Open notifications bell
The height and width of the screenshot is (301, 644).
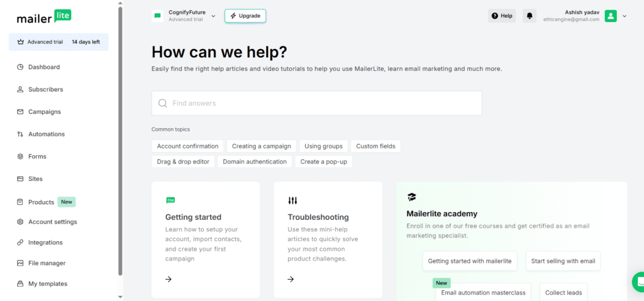click(x=530, y=16)
